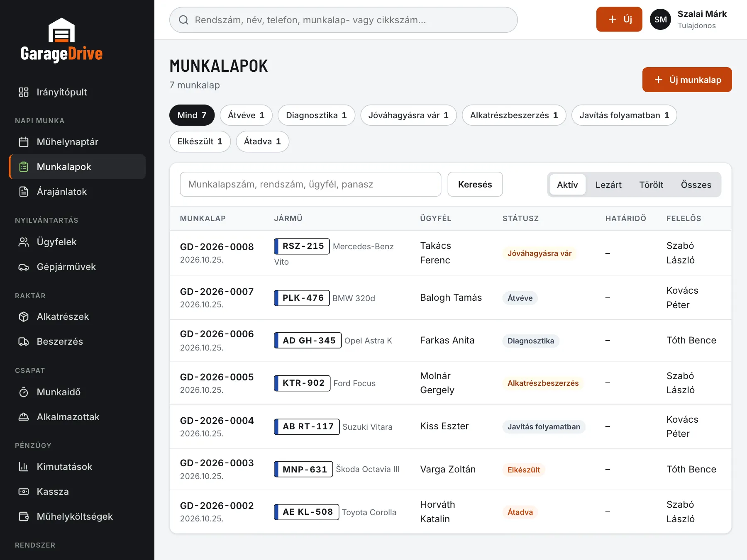Click license plate AE KL-508

coord(307,512)
